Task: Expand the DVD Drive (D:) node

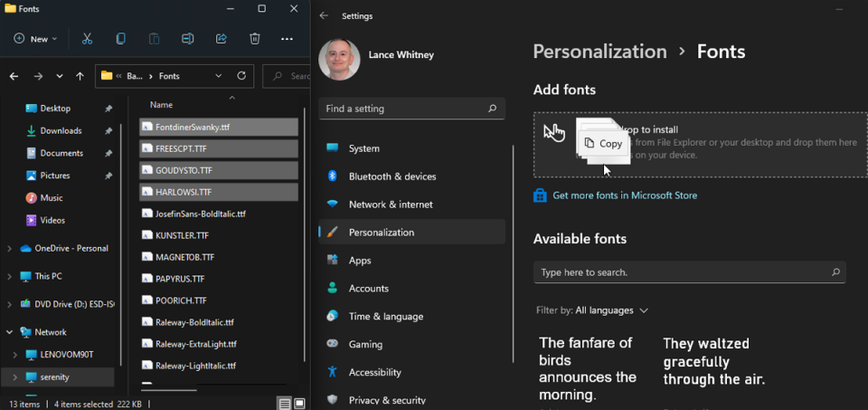Action: coord(9,304)
